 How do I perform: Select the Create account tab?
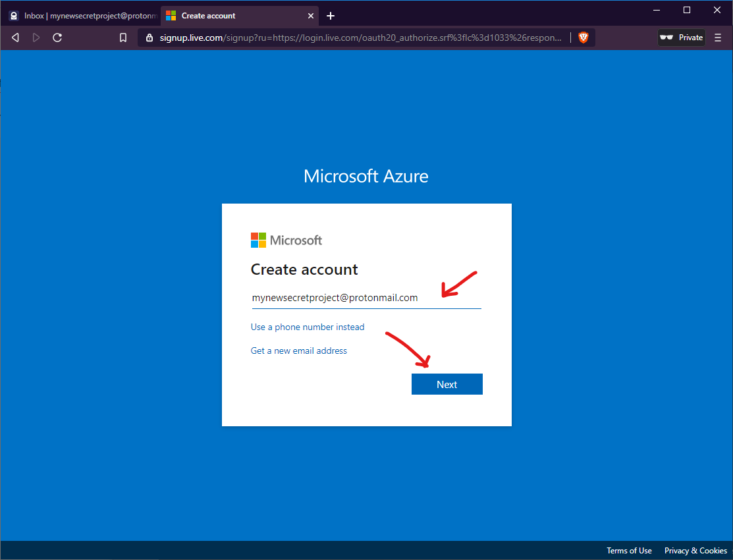pos(240,16)
